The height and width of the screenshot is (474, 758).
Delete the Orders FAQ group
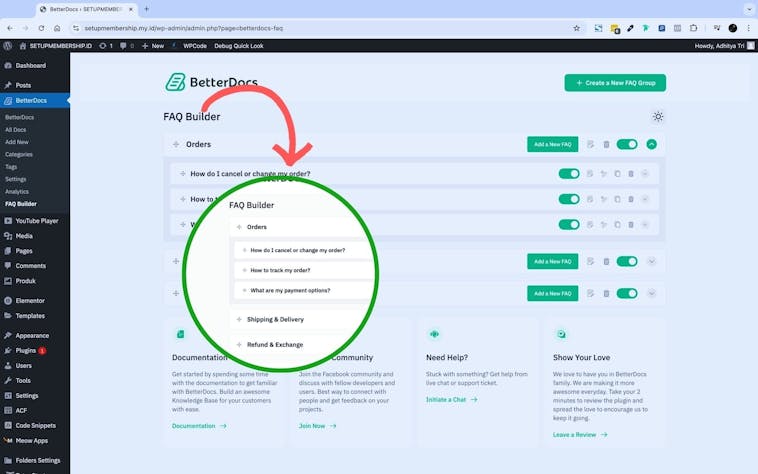click(x=606, y=145)
